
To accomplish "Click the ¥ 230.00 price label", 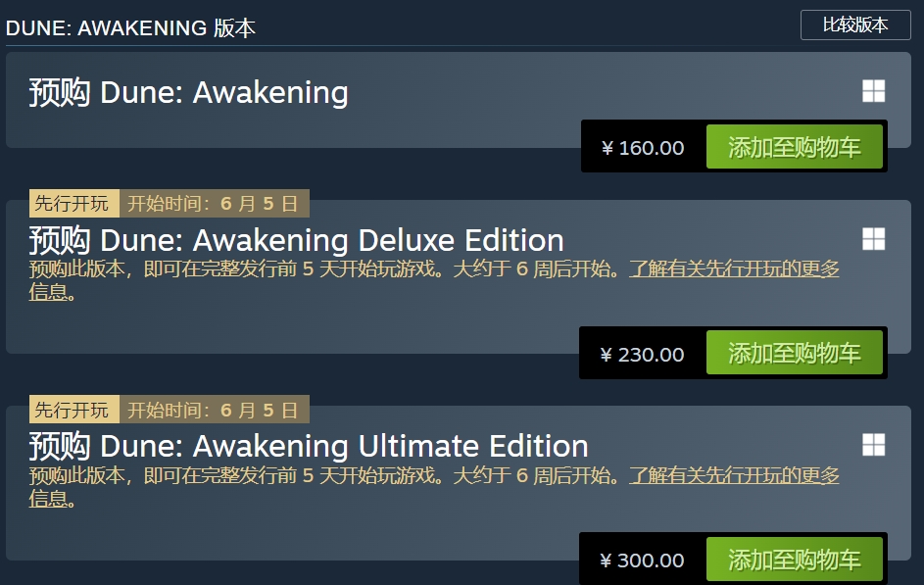I will pyautogui.click(x=643, y=354).
